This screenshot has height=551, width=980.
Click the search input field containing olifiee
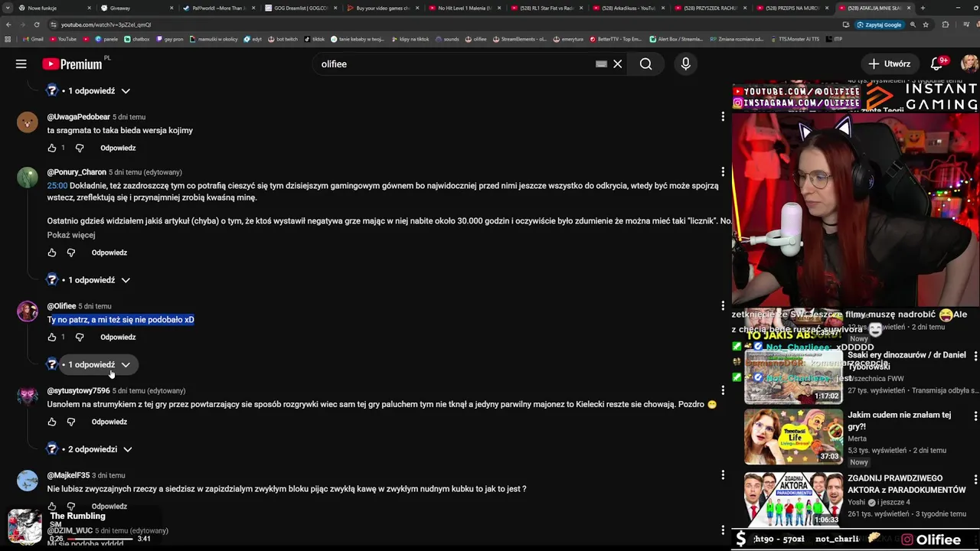452,64
